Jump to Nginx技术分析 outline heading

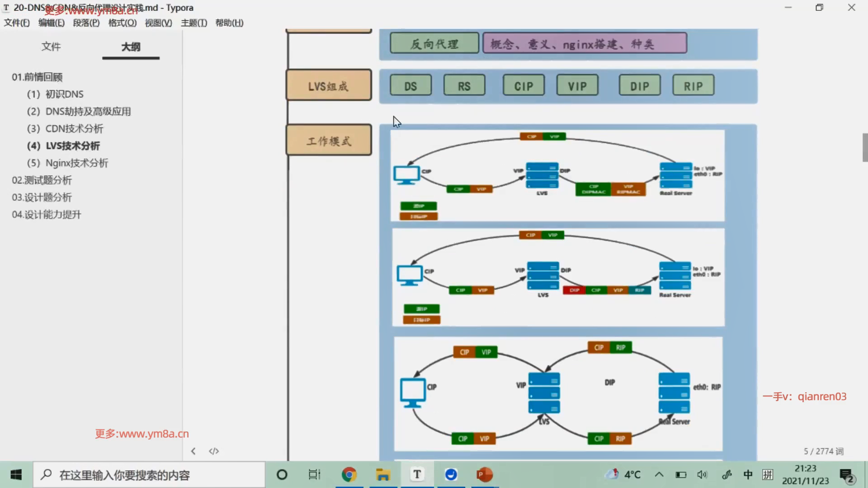pyautogui.click(x=76, y=163)
